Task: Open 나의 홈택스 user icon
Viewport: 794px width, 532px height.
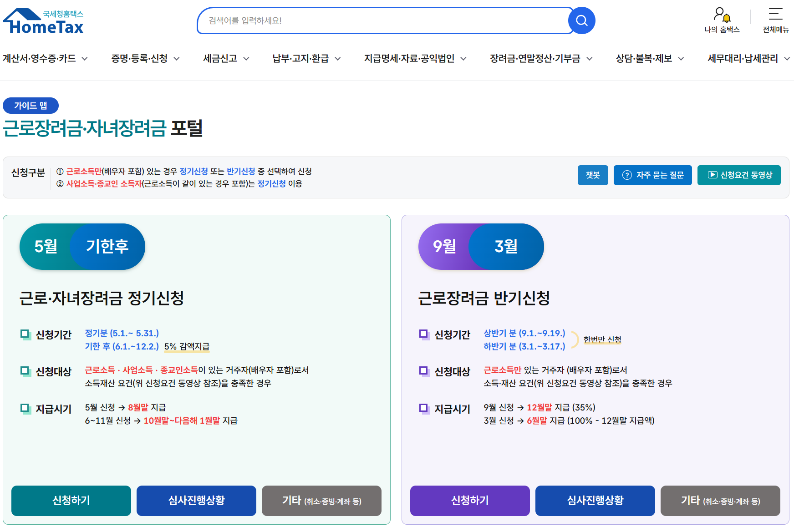Action: [722, 20]
